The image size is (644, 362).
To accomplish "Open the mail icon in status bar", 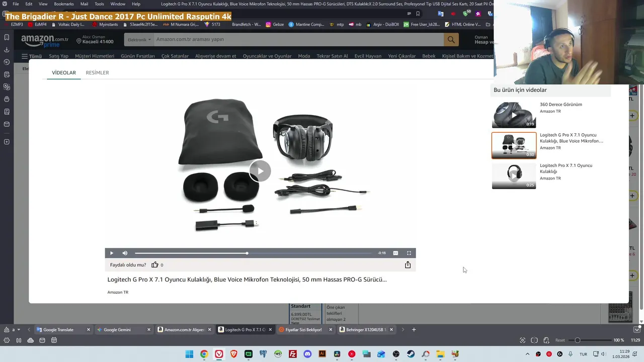I will tap(42, 340).
